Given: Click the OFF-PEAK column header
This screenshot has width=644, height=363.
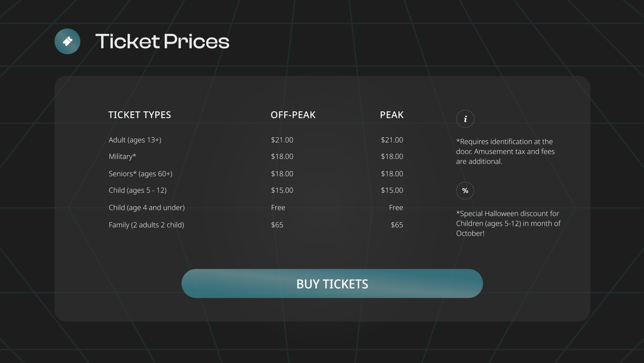Looking at the screenshot, I should 293,115.
